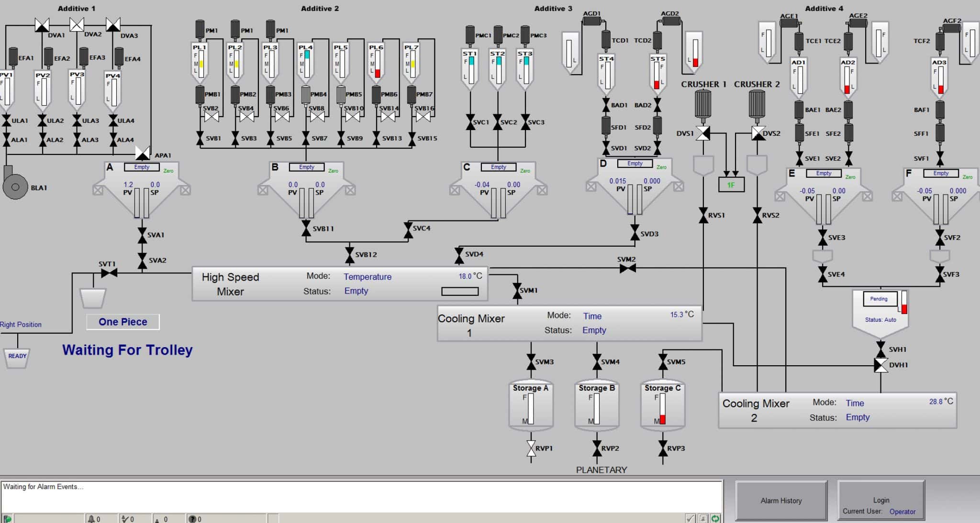
Task: Open the High Speed Mixer Temperature mode selector
Action: pos(367,277)
